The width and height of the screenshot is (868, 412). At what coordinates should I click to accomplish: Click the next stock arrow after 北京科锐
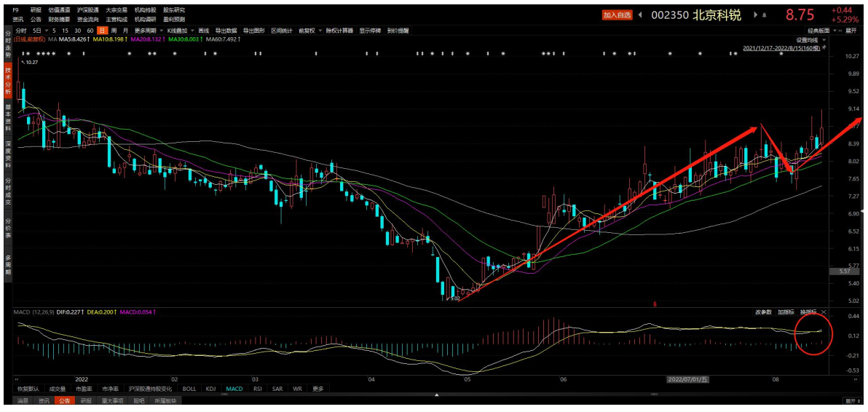[x=755, y=15]
